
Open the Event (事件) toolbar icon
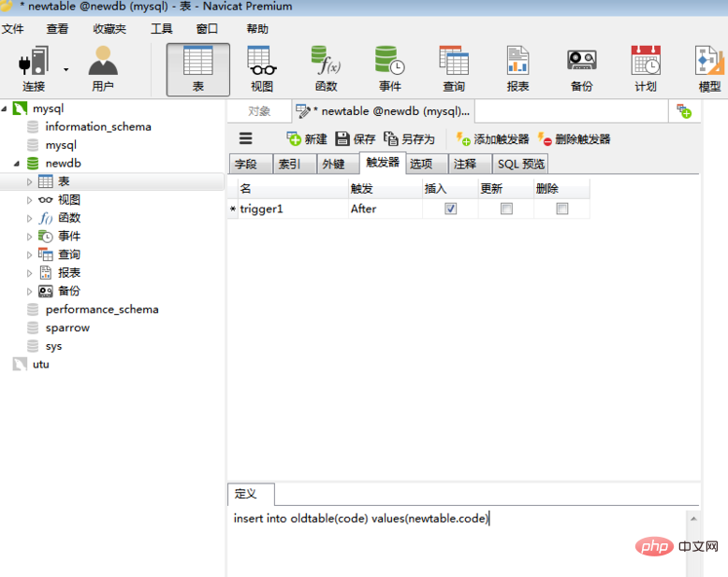click(x=390, y=69)
